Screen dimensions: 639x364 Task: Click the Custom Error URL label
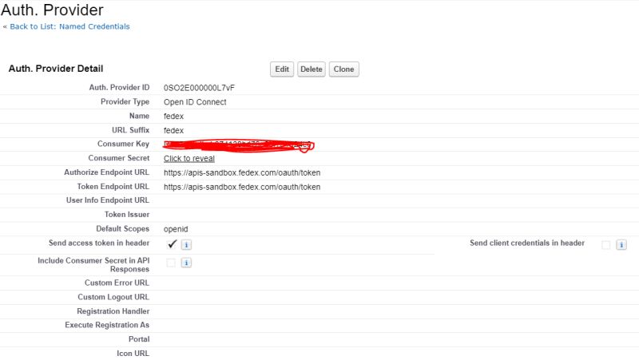coord(117,283)
